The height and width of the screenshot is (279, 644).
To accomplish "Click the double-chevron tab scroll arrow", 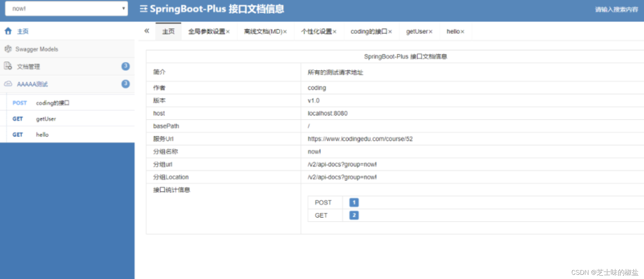I will (x=147, y=31).
